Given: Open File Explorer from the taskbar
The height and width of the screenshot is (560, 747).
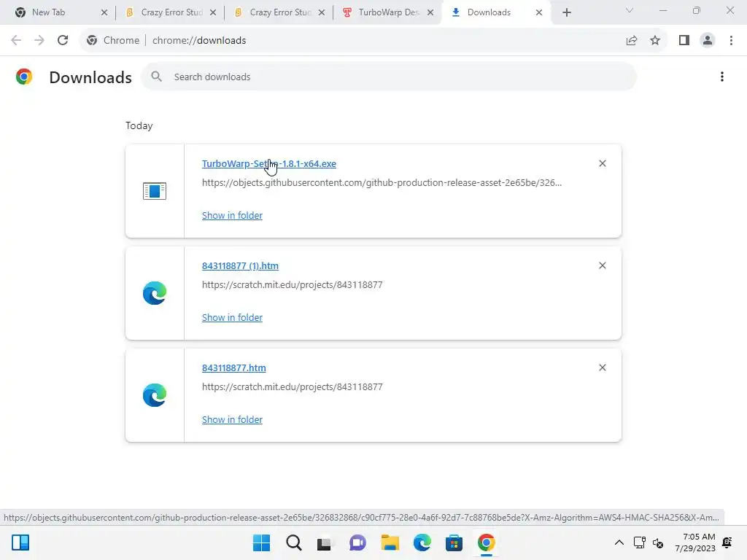Looking at the screenshot, I should click(390, 542).
